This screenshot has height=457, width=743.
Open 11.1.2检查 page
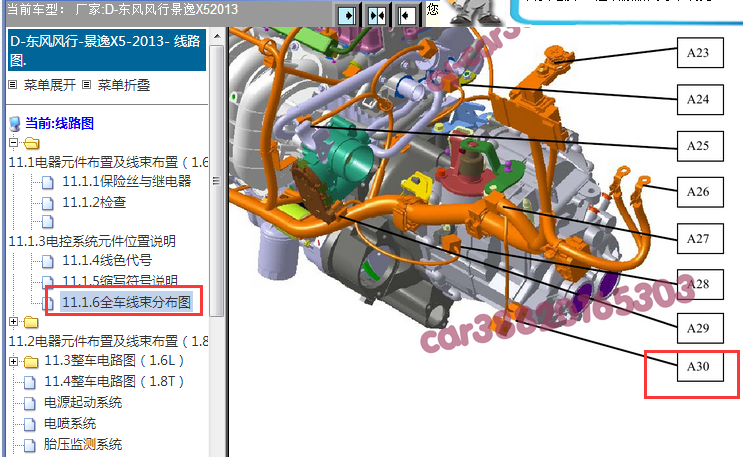pyautogui.click(x=94, y=202)
